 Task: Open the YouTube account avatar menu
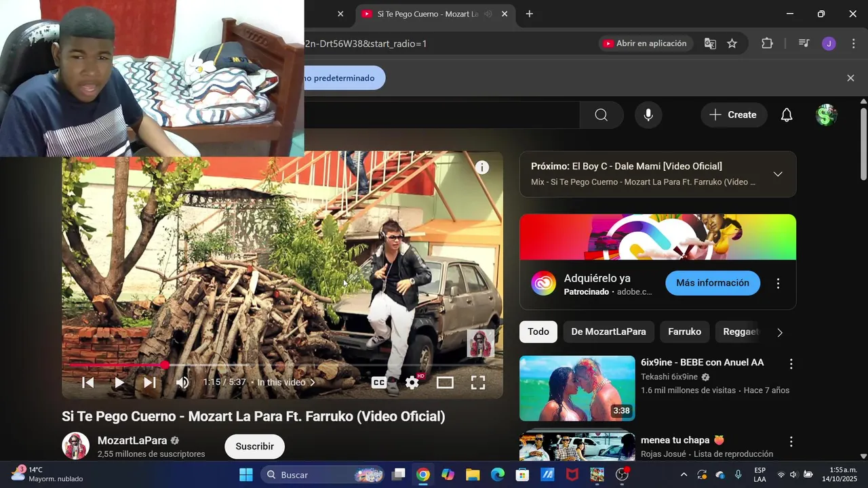[x=825, y=115]
